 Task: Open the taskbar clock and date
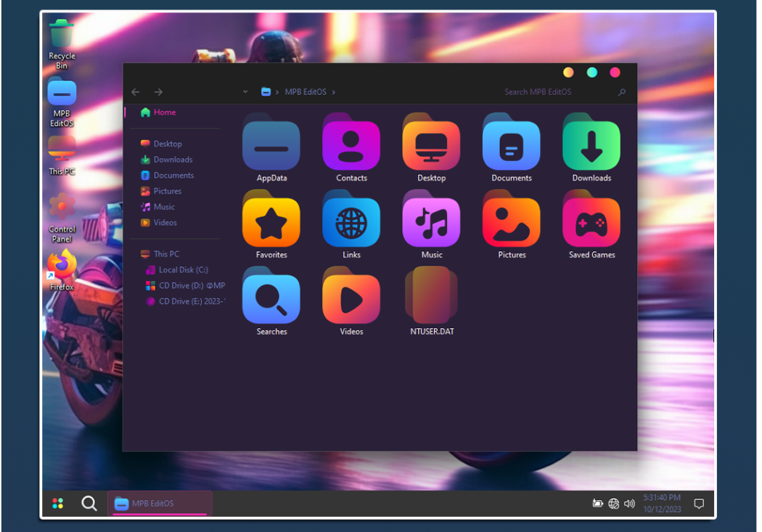tap(662, 504)
